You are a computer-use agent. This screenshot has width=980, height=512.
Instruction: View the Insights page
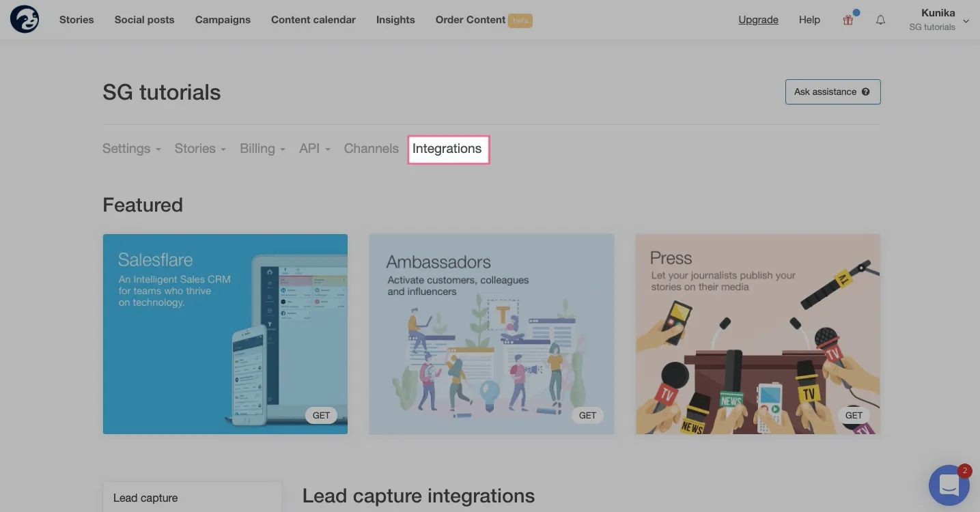[x=395, y=20]
